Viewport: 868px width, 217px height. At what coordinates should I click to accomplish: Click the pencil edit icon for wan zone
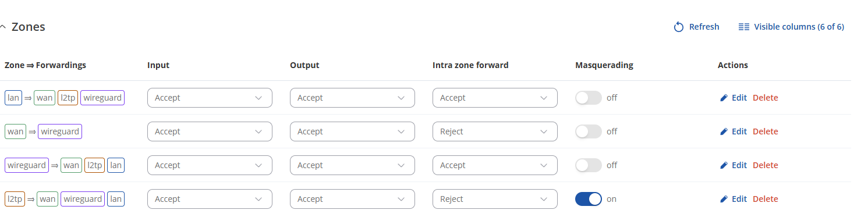point(724,131)
